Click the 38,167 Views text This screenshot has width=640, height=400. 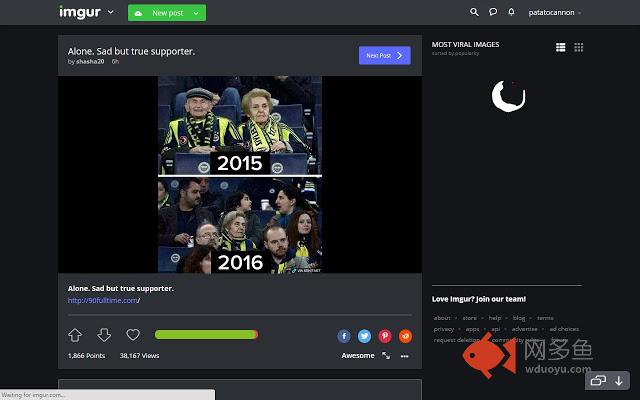[139, 356]
